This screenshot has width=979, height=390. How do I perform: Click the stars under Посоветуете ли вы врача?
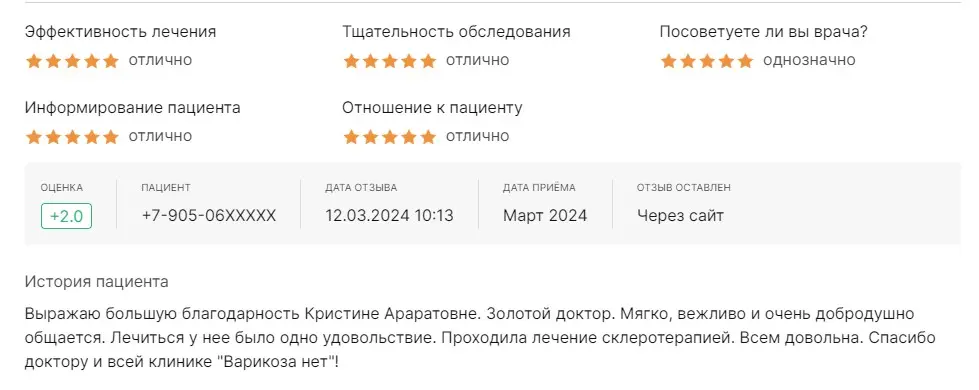click(706, 61)
